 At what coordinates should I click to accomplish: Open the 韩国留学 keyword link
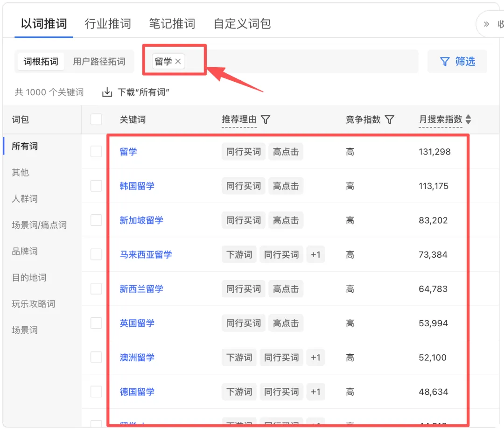point(137,186)
